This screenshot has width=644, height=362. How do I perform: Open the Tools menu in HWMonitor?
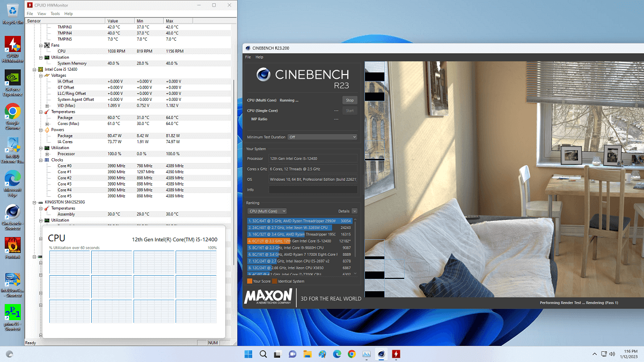[55, 13]
